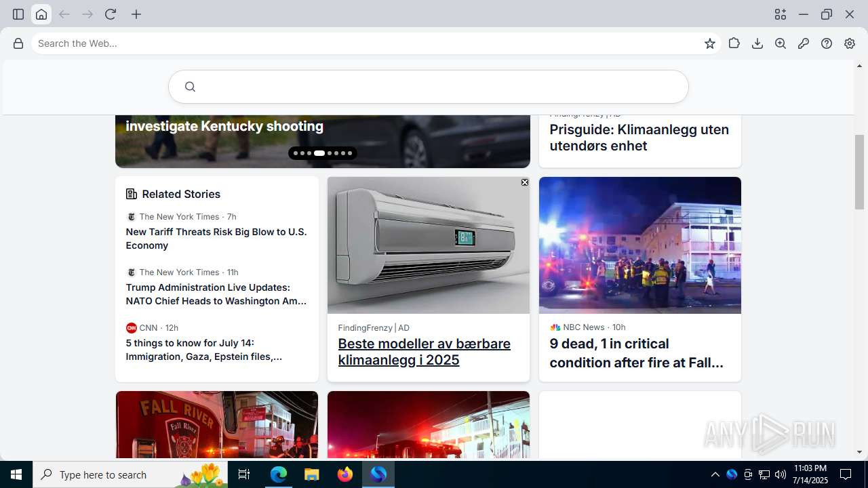This screenshot has width=868, height=488.
Task: Click the night fire scene thumbnail
Action: tap(429, 425)
